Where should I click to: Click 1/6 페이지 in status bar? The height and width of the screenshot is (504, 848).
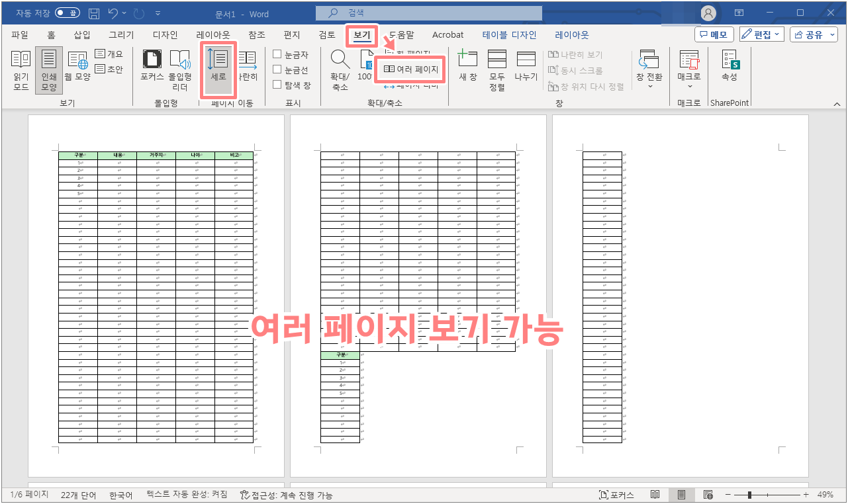[x=28, y=495]
